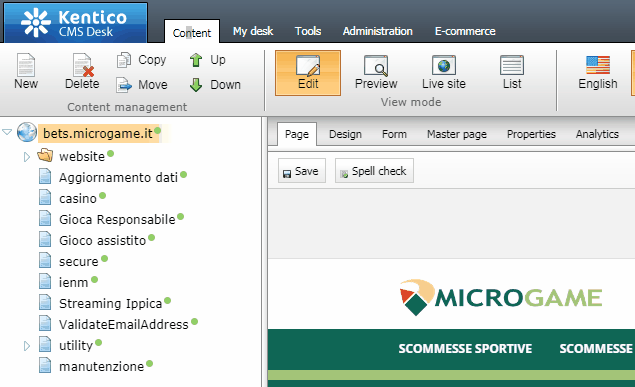Switch to the Page tab
Viewport: 635px width, 387px height.
pyautogui.click(x=297, y=134)
